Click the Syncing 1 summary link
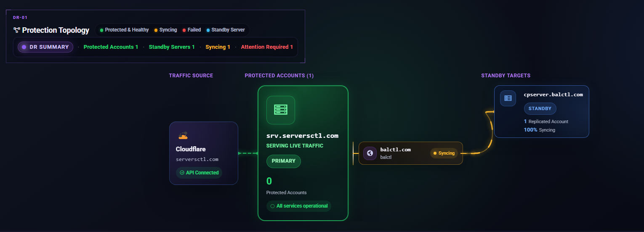Image resolution: width=644 pixels, height=232 pixels. 218,47
